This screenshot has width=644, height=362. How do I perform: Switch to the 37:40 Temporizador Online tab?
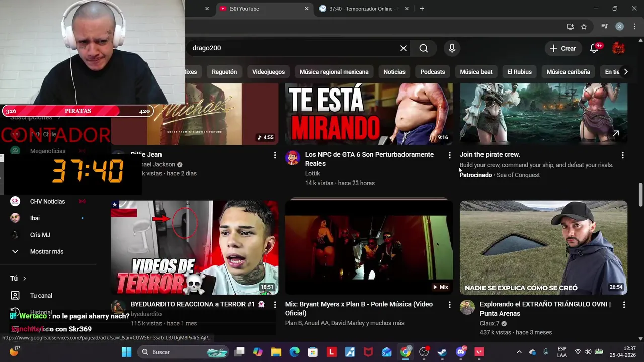(x=362, y=9)
